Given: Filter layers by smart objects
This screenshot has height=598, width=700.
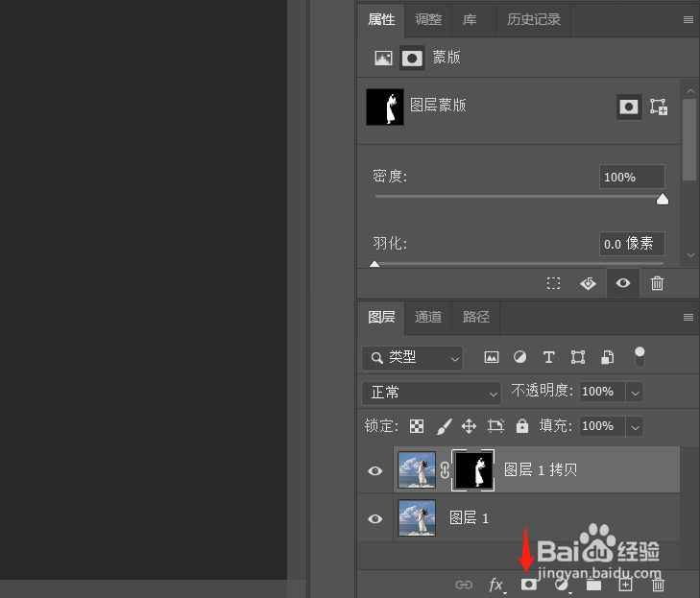Looking at the screenshot, I should click(x=607, y=357).
